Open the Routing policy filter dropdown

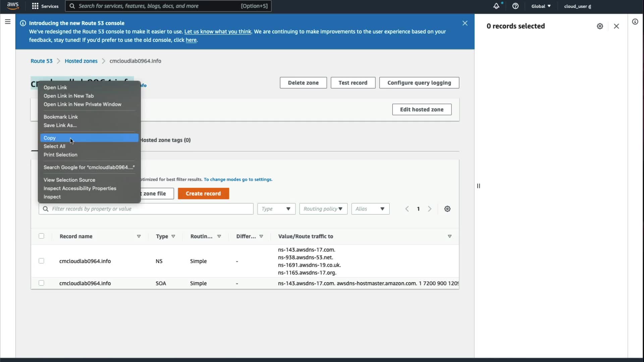tap(323, 209)
